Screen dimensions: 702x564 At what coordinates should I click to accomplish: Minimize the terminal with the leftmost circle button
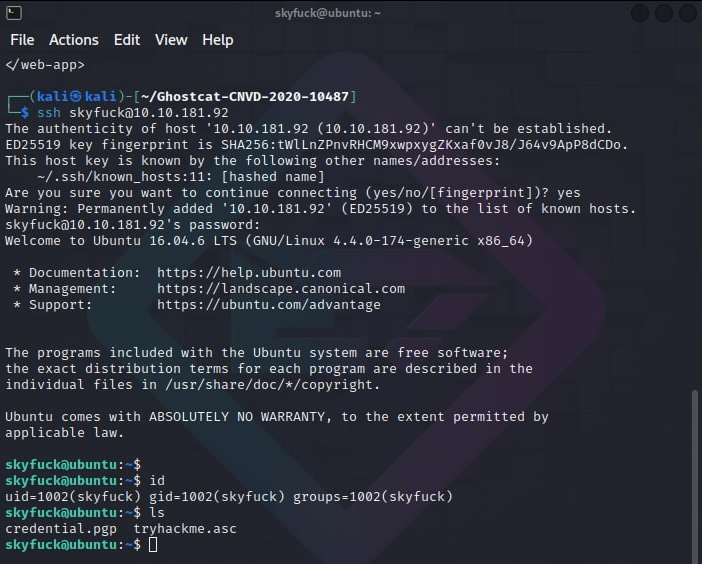click(x=640, y=13)
